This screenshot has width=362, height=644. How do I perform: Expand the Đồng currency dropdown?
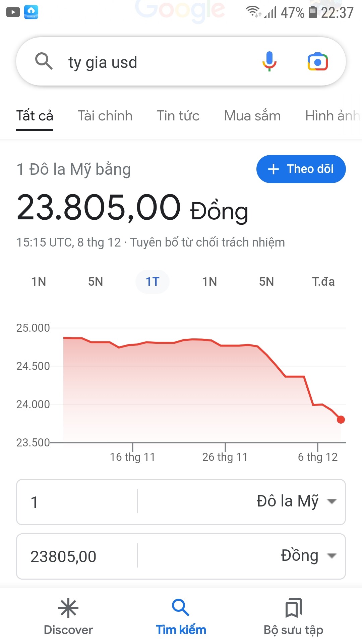[331, 556]
